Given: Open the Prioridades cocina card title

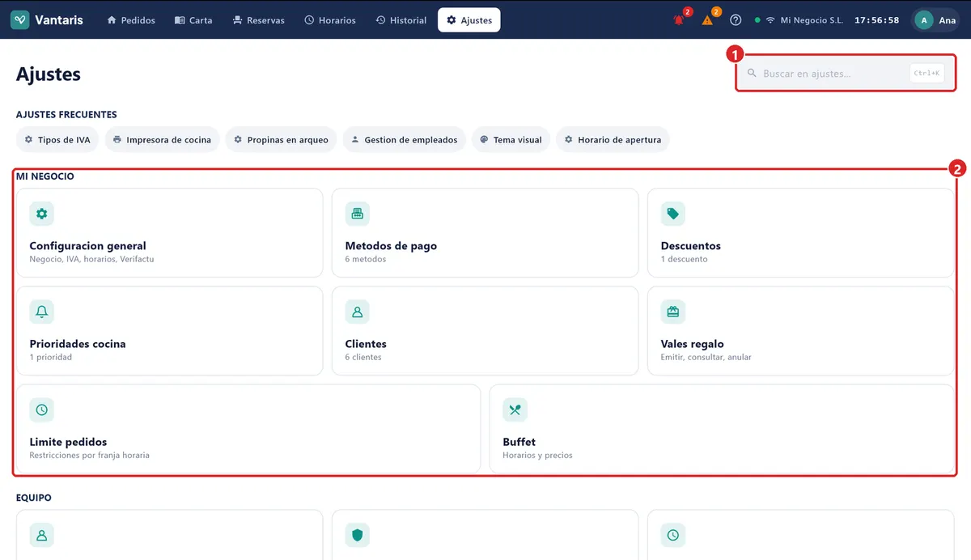Looking at the screenshot, I should [x=78, y=344].
